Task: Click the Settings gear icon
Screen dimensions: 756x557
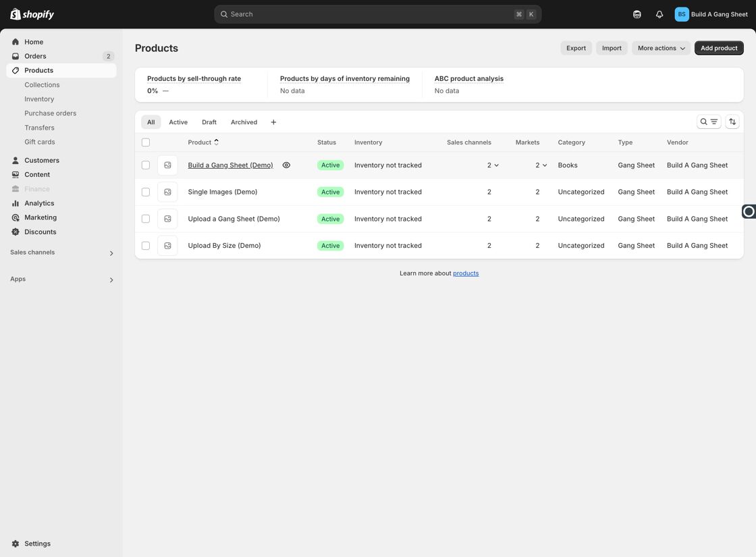Action: (x=16, y=543)
